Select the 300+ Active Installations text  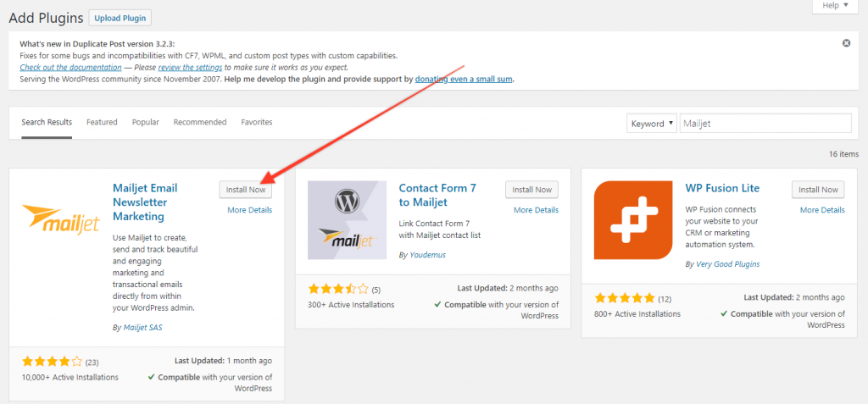(351, 304)
